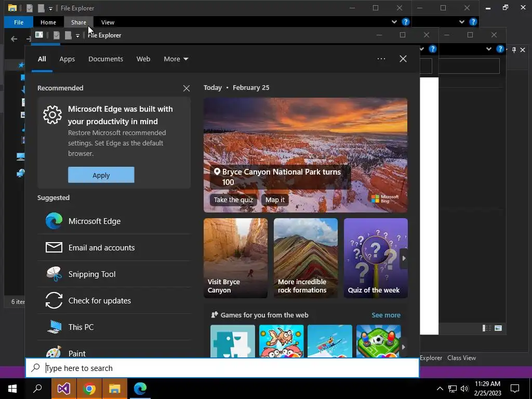Switch to the Apps search tab
The image size is (532, 399).
click(x=67, y=59)
